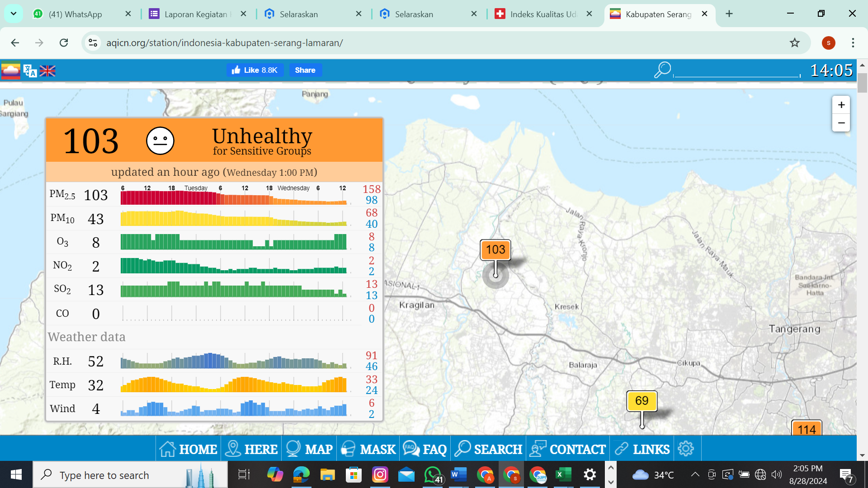The width and height of the screenshot is (868, 488).
Task: Open LINKS in bottom navigation
Action: [642, 449]
